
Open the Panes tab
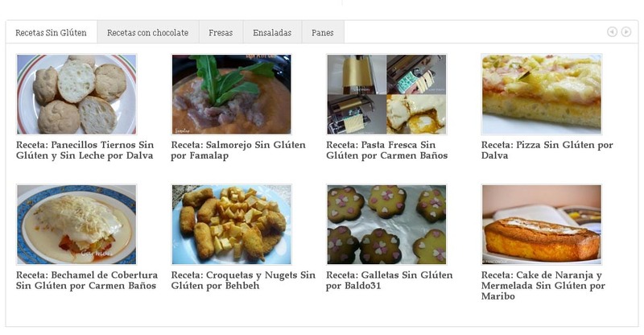tap(323, 32)
